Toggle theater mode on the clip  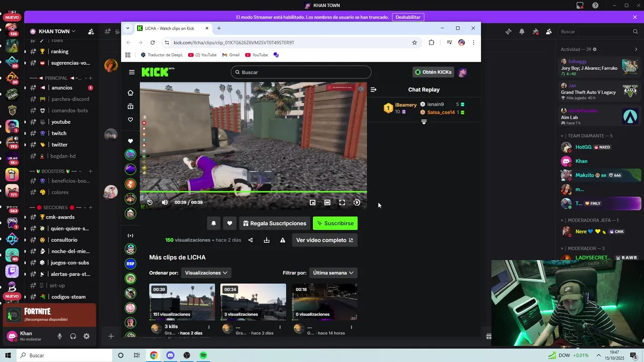pyautogui.click(x=327, y=202)
